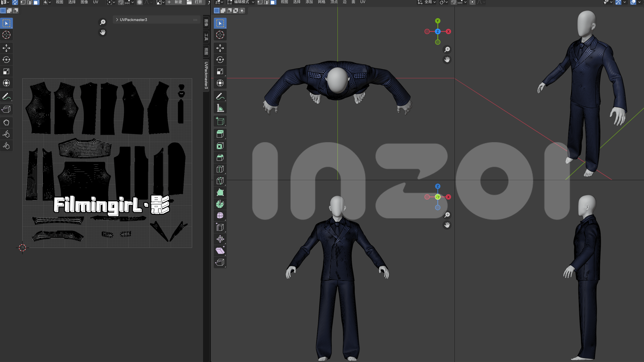Choose the Shrink/Fatten tool

click(x=220, y=239)
